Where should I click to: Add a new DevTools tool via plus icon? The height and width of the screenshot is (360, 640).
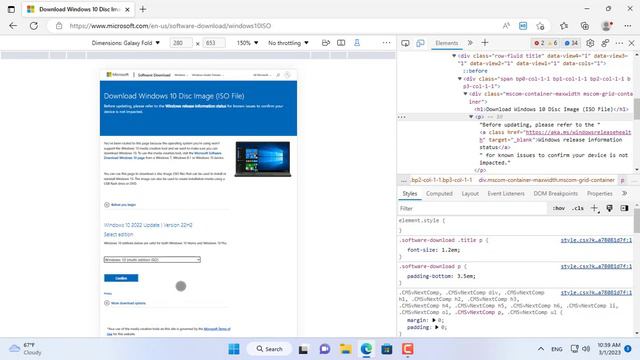(x=484, y=43)
